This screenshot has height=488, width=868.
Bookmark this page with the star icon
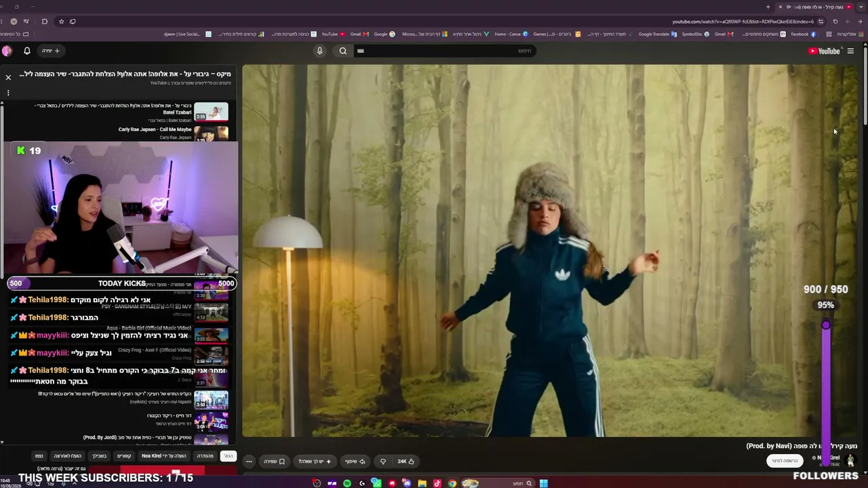(61, 22)
